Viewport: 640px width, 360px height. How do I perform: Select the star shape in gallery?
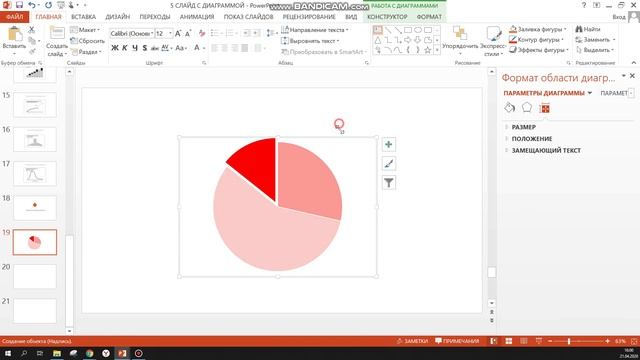(427, 50)
